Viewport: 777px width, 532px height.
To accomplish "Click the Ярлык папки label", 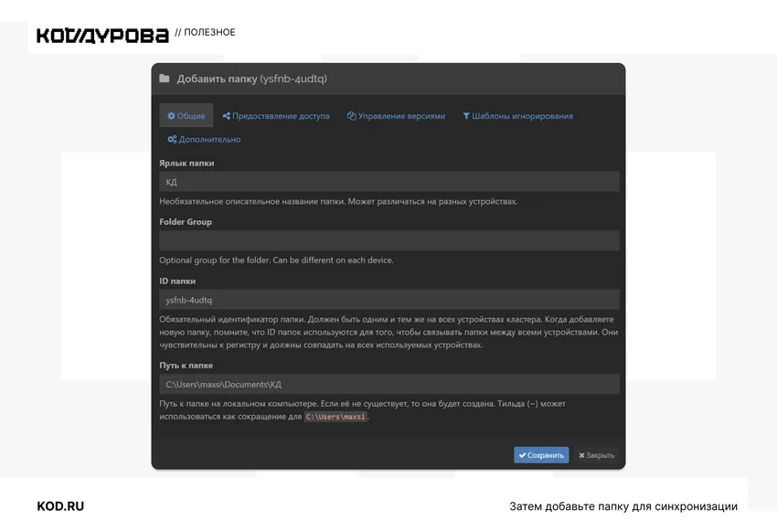I will pos(186,163).
